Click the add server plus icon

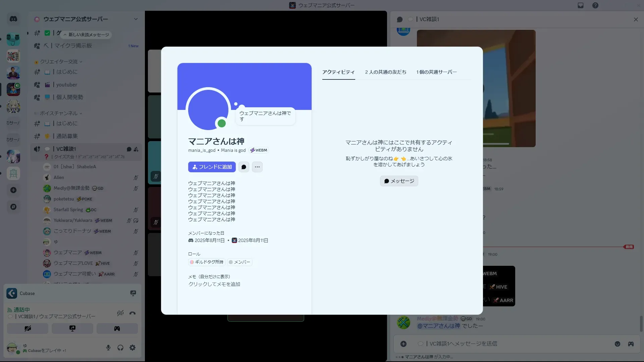pos(13,190)
